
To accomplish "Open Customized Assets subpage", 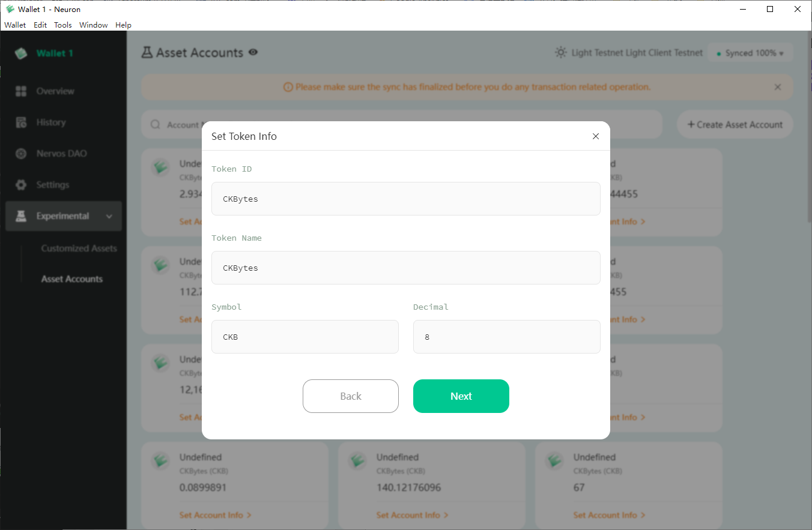I will (79, 248).
